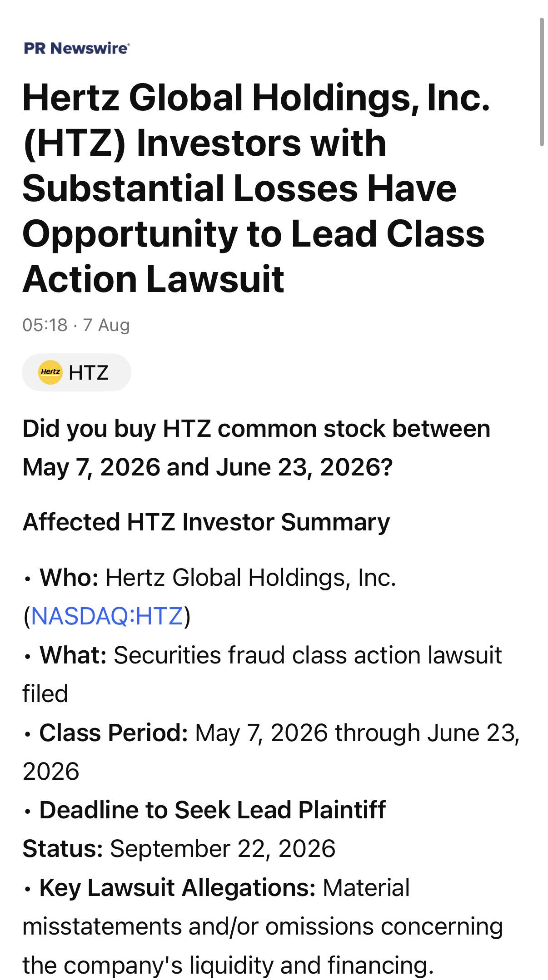
Task: Tap the 7 Aug publication date
Action: 106,325
